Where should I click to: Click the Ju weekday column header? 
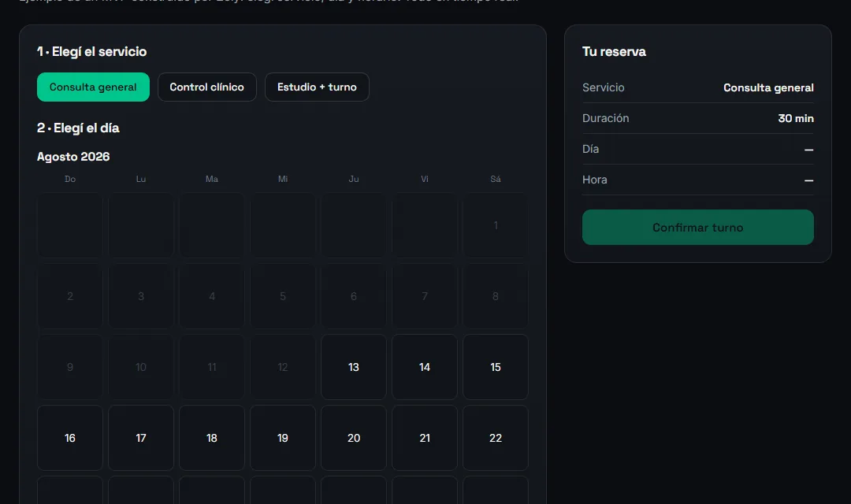(x=353, y=179)
